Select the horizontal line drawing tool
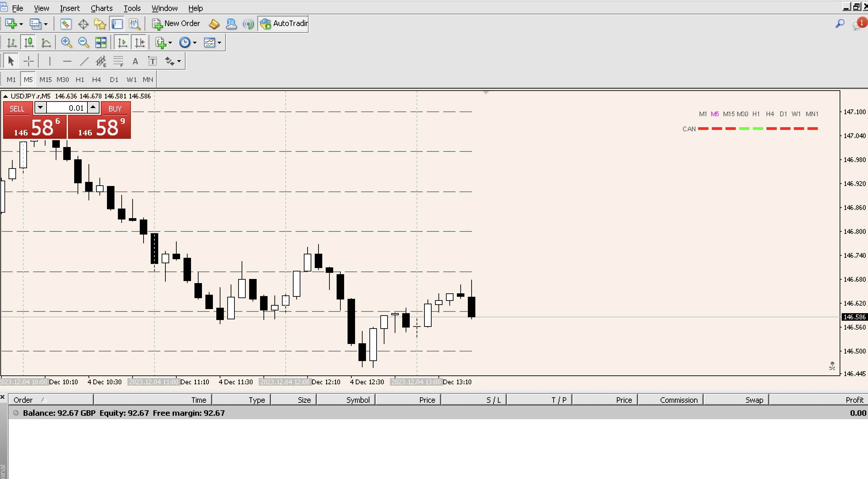This screenshot has width=868, height=479. tap(67, 61)
